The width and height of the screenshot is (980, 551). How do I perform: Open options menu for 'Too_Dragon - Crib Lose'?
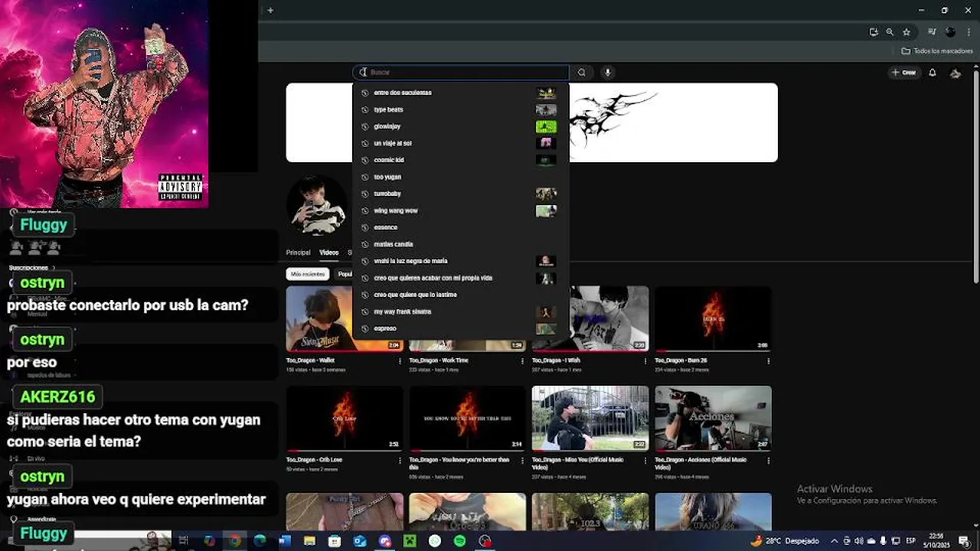pyautogui.click(x=400, y=461)
